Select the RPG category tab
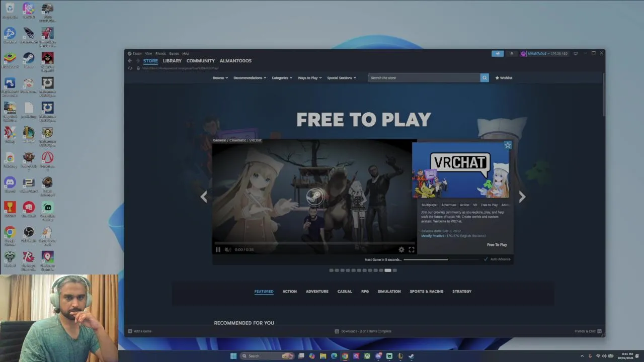The height and width of the screenshot is (362, 644). coord(365,292)
